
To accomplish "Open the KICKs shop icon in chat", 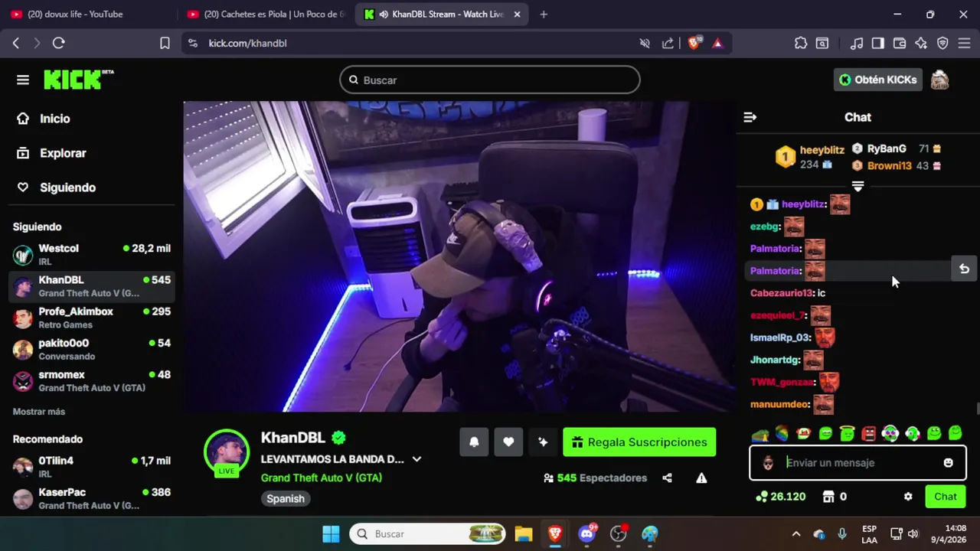I will [828, 497].
